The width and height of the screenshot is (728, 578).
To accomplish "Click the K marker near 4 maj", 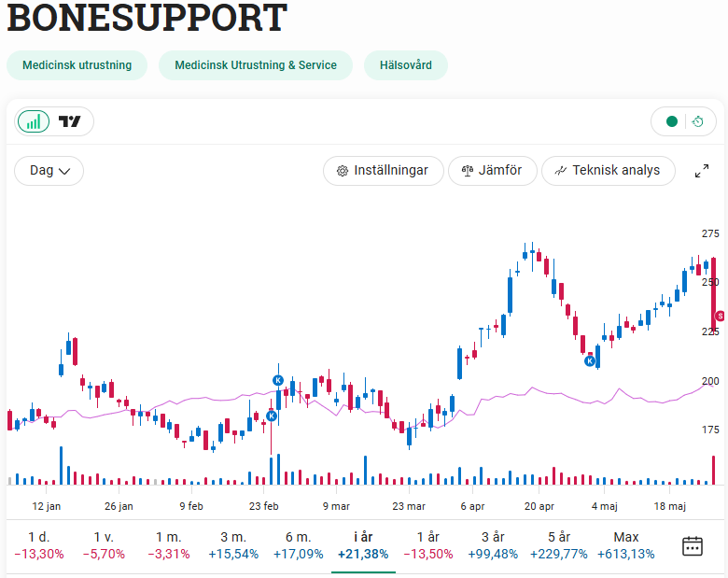I will tap(590, 360).
